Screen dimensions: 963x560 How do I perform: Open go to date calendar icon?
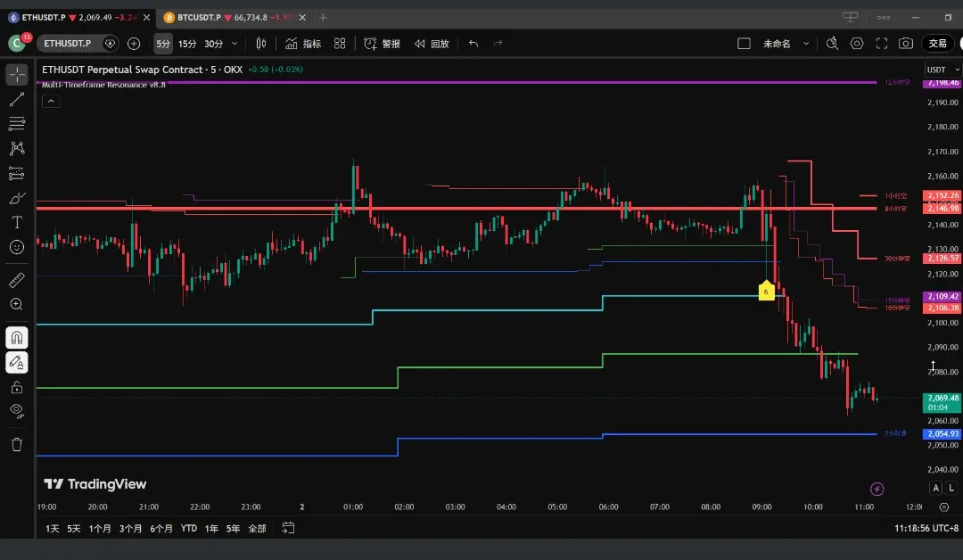288,528
